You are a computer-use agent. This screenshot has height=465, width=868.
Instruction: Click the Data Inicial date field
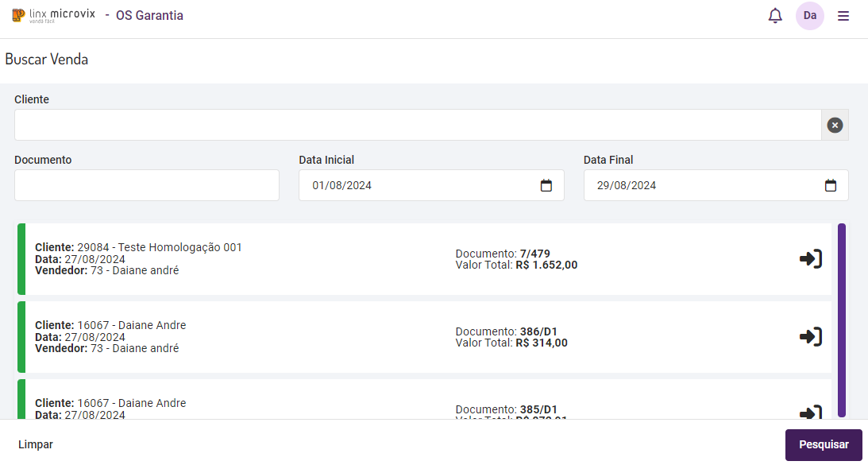pos(421,185)
